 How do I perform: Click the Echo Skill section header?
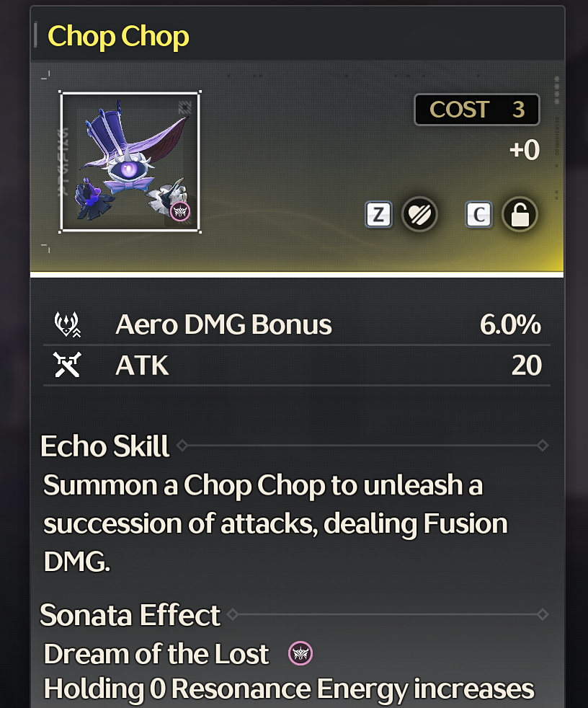104,446
